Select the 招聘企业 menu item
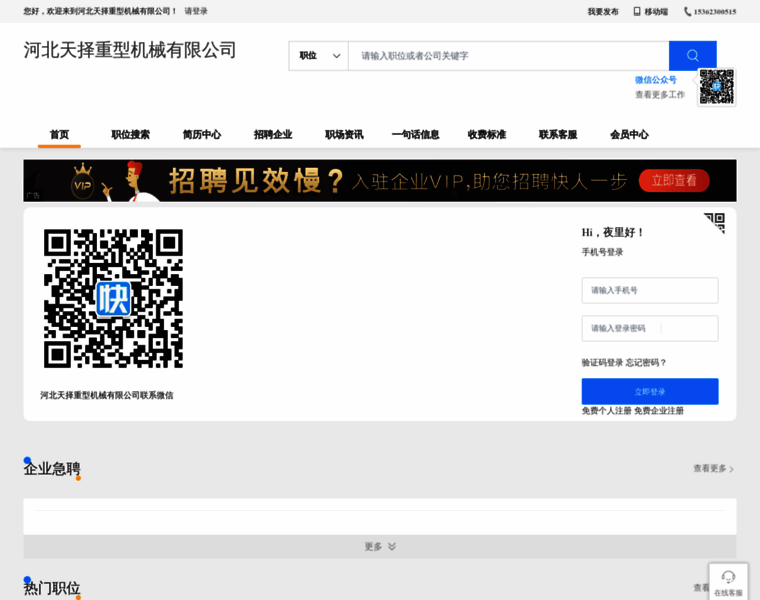The width and height of the screenshot is (760, 600). click(x=273, y=135)
